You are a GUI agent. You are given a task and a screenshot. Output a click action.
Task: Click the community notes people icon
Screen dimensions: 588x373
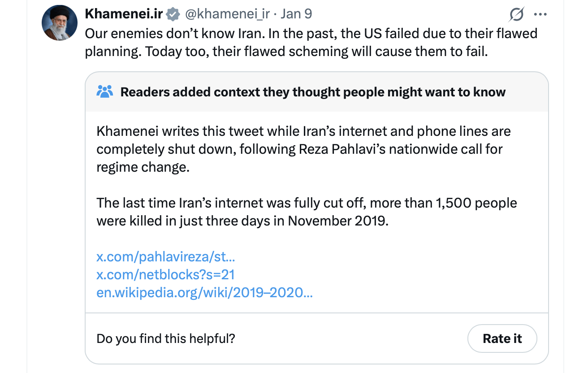(105, 91)
